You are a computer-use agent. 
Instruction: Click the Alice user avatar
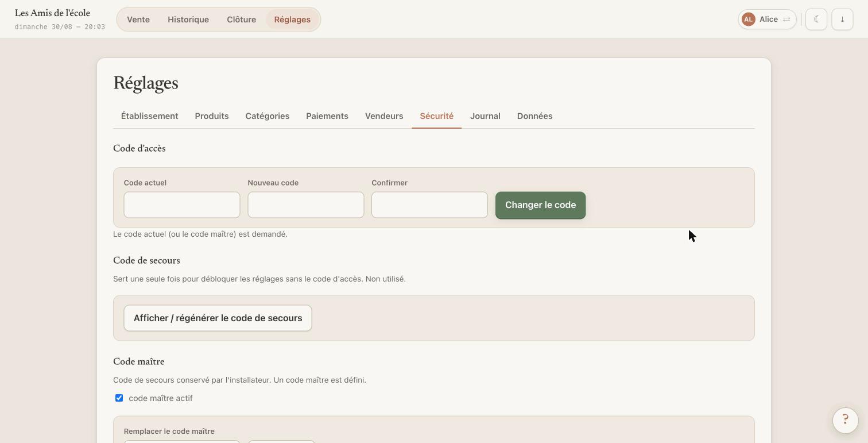pos(748,20)
